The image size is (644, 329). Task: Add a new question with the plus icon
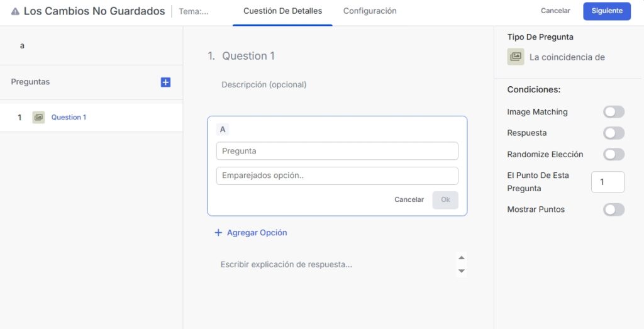[165, 82]
